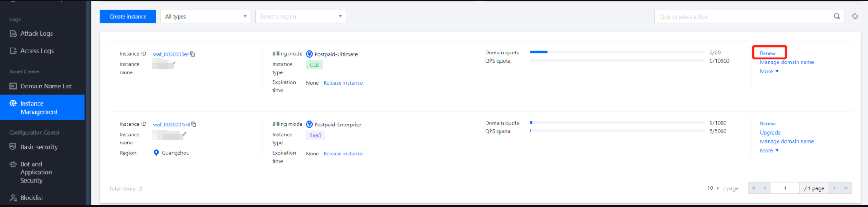Refresh the instance list
Image resolution: width=868 pixels, height=207 pixels.
coord(855,16)
